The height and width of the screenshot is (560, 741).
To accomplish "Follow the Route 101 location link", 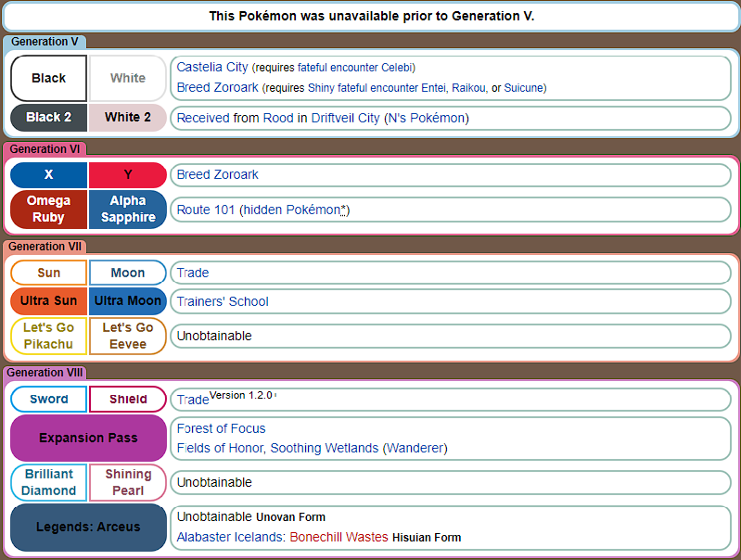I will point(206,210).
